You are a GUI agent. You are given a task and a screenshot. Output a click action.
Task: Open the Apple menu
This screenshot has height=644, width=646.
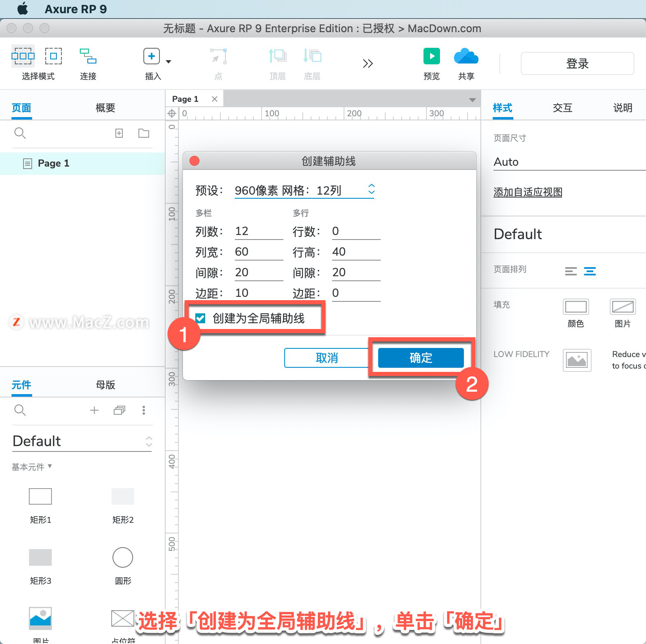pos(23,9)
